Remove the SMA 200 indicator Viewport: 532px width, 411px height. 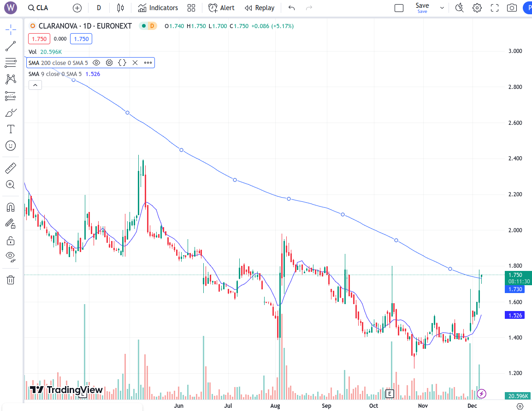(135, 63)
